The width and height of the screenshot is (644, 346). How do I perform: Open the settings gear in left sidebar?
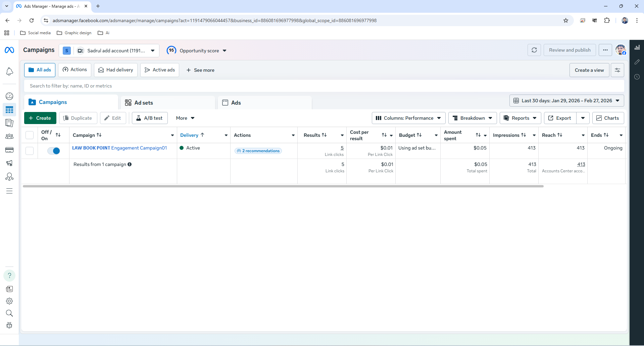(9, 301)
